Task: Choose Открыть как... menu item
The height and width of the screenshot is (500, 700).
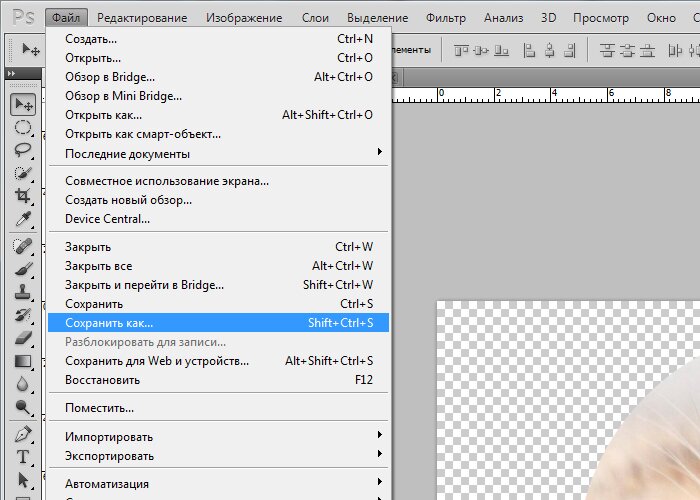Action: click(x=218, y=115)
